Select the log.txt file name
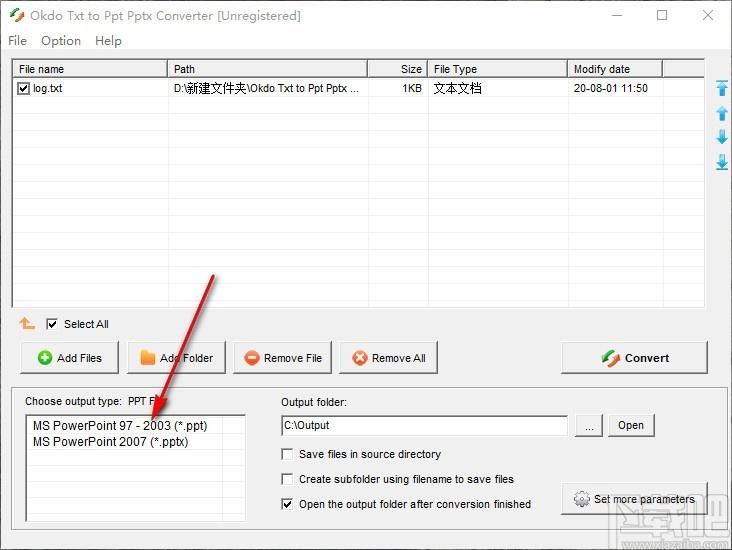 (48, 88)
